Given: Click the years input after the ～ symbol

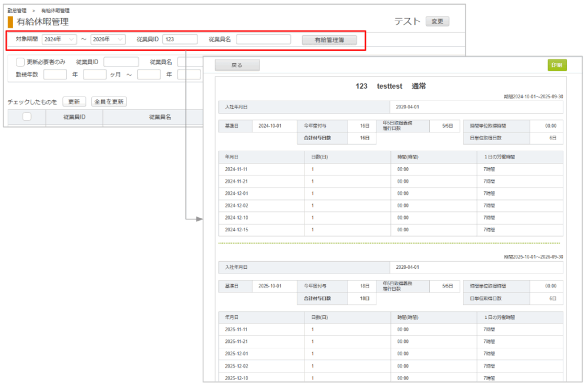Looking at the screenshot, I should (x=149, y=75).
